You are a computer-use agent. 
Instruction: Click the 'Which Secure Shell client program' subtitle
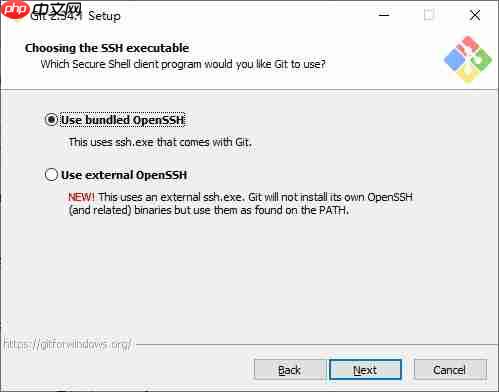pos(183,64)
